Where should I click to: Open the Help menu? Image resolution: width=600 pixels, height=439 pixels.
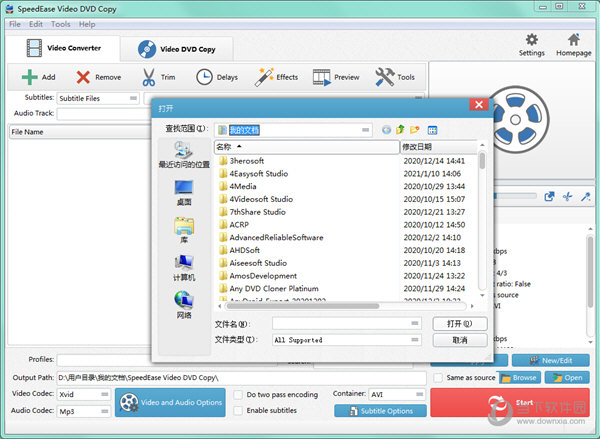point(87,24)
